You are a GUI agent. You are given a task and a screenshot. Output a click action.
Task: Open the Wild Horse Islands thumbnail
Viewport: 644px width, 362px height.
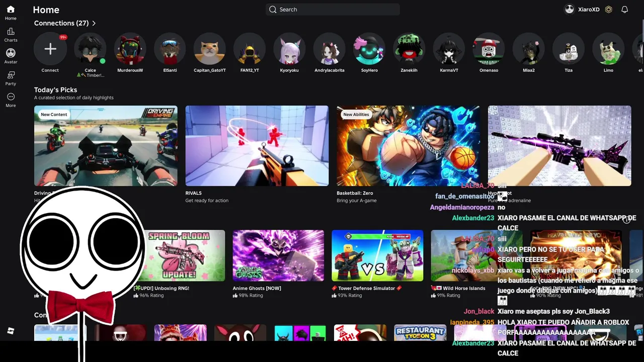[x=476, y=255]
